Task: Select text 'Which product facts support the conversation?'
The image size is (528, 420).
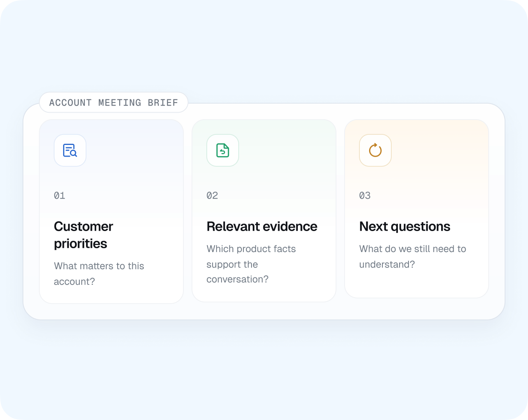Action: pyautogui.click(x=251, y=264)
